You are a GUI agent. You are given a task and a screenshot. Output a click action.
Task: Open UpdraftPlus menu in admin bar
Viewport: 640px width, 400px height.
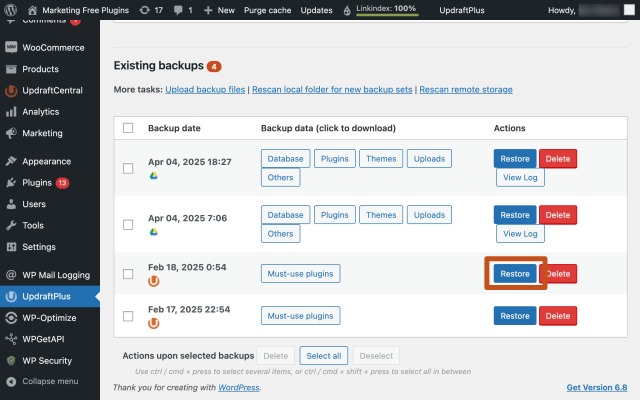tap(462, 10)
